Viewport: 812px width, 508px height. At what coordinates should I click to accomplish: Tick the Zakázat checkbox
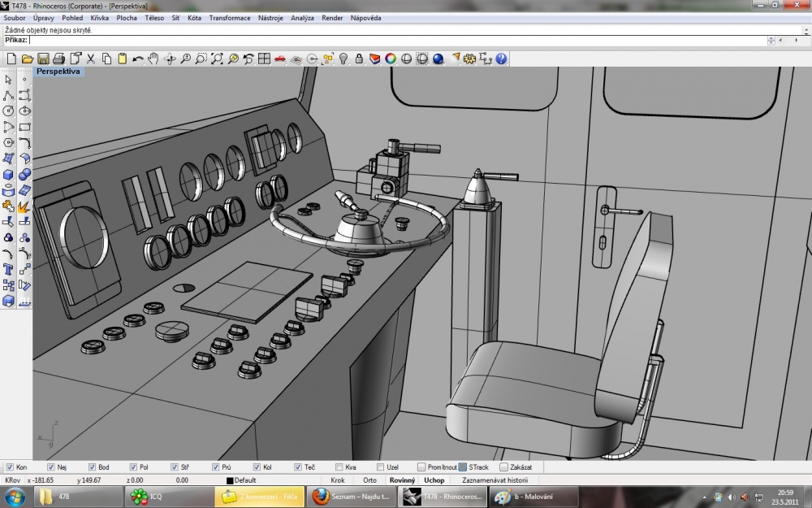click(504, 467)
